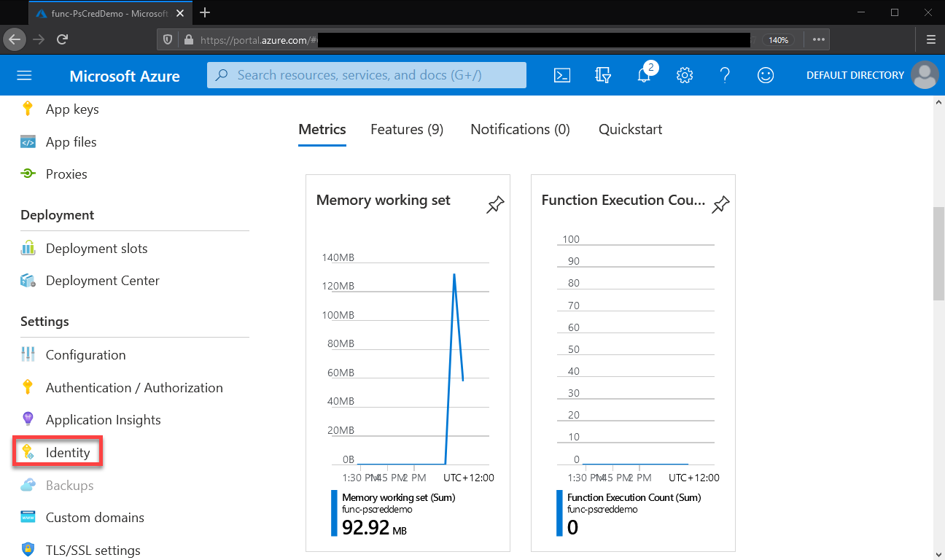The height and width of the screenshot is (560, 945).
Task: Send feedback via the smiley icon
Action: click(x=766, y=75)
